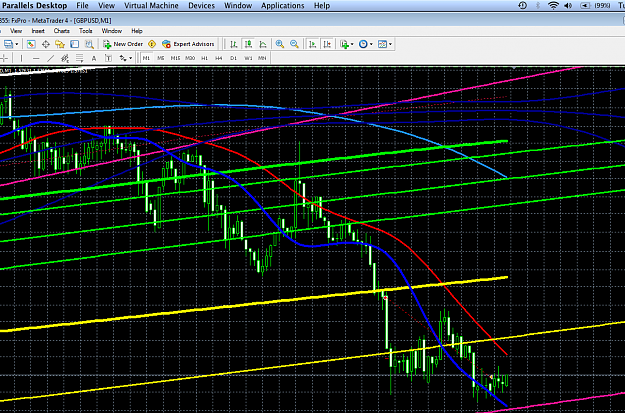Click the Wi-Fi icon in the Mac menu bar
Screen dimensions: 625x413
[x=553, y=5]
